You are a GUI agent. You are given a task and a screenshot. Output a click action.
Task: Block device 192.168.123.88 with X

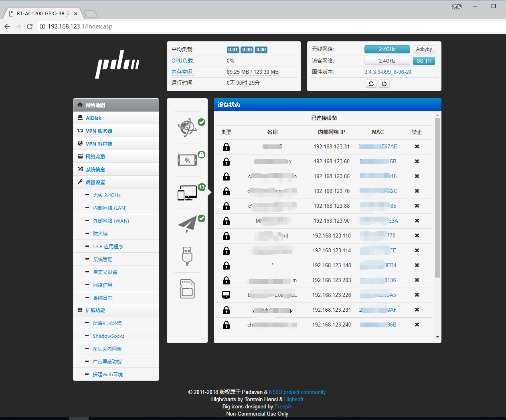[417, 206]
